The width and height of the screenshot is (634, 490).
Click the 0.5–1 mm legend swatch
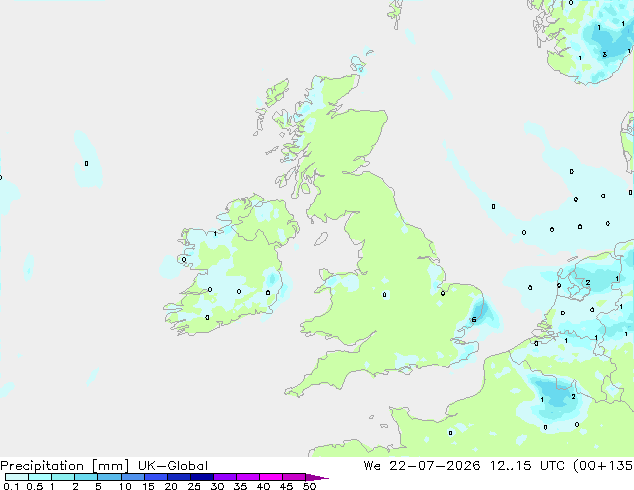40,477
